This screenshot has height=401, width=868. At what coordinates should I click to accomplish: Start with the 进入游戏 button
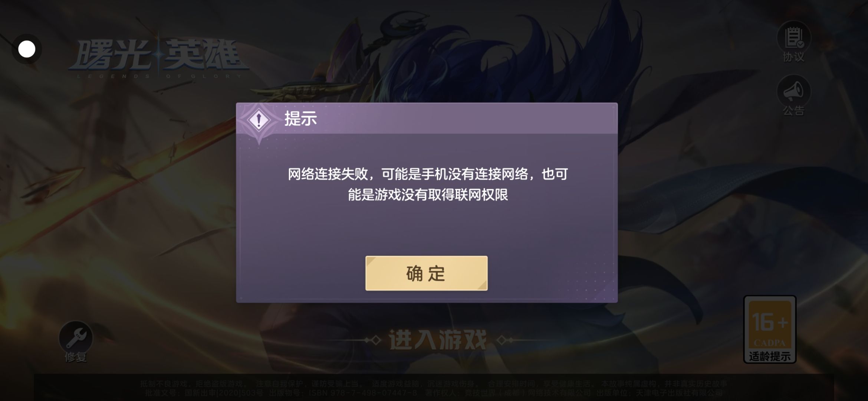coord(438,340)
